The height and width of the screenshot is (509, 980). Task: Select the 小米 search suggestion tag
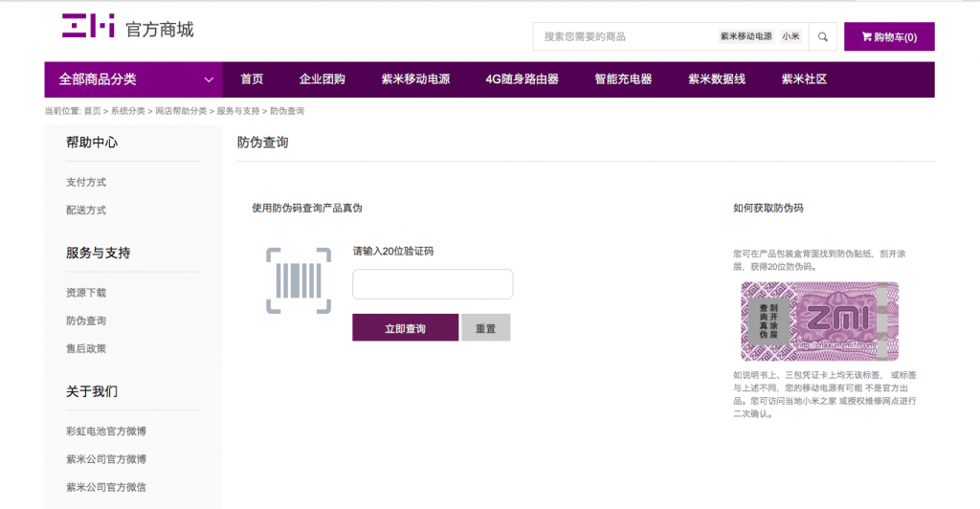coord(791,36)
